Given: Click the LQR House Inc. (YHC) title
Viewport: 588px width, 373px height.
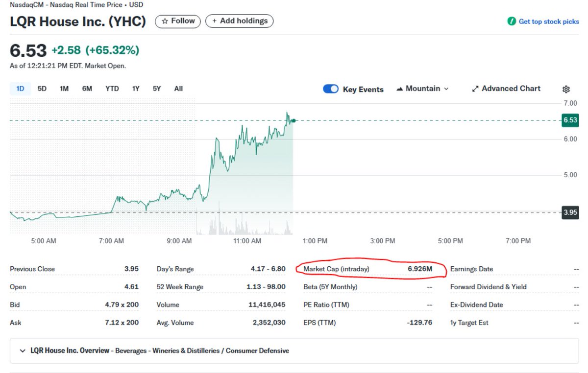Looking at the screenshot, I should pos(78,22).
